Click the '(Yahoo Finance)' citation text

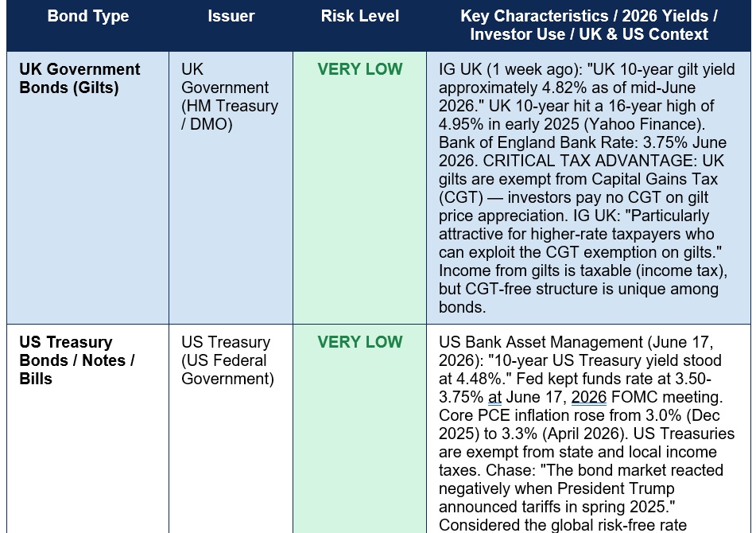[x=644, y=124]
